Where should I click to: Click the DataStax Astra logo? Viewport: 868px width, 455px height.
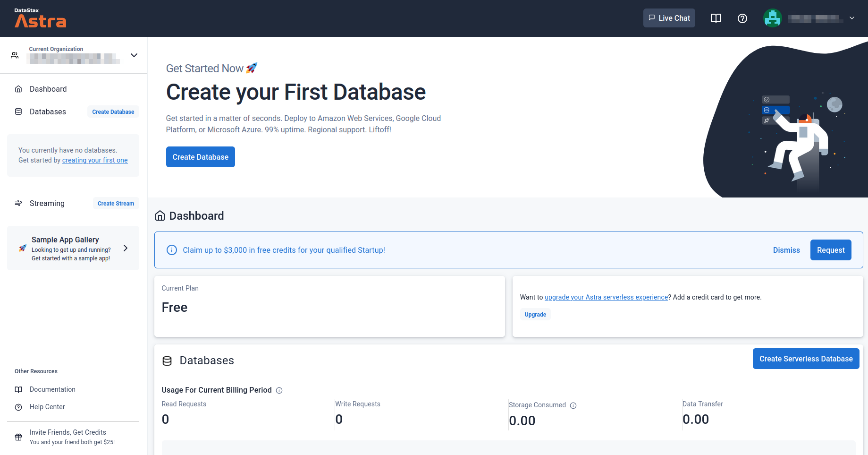coord(40,18)
